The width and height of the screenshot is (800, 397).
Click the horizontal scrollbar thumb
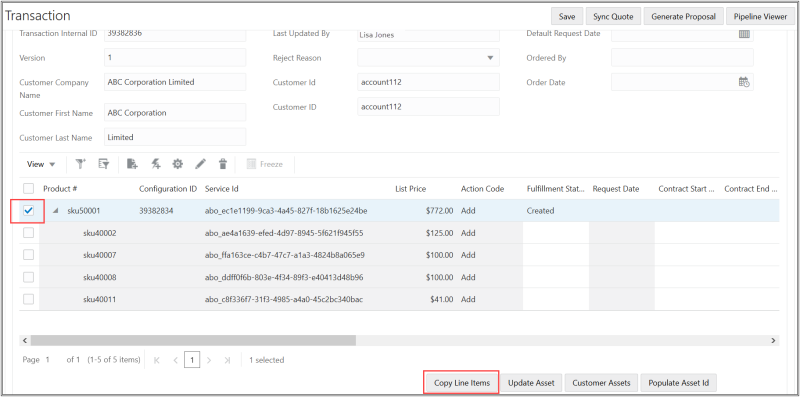[x=193, y=340]
